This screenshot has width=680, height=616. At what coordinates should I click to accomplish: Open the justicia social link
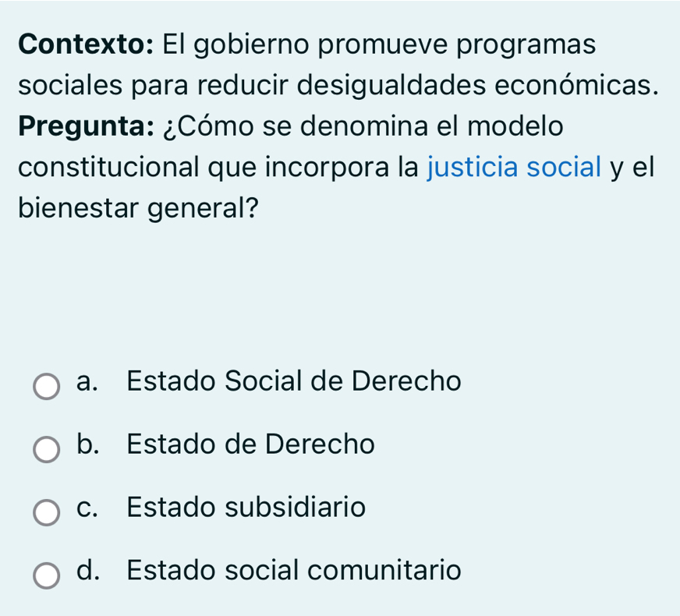coord(515,168)
